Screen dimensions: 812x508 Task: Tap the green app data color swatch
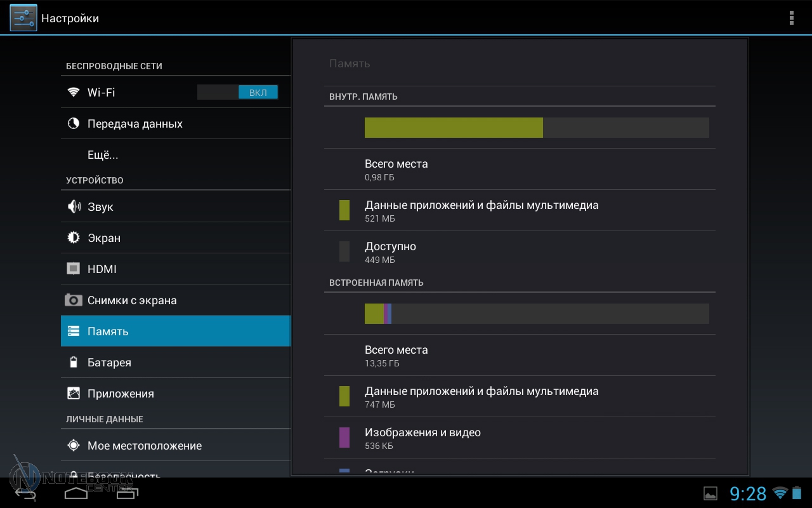click(344, 210)
